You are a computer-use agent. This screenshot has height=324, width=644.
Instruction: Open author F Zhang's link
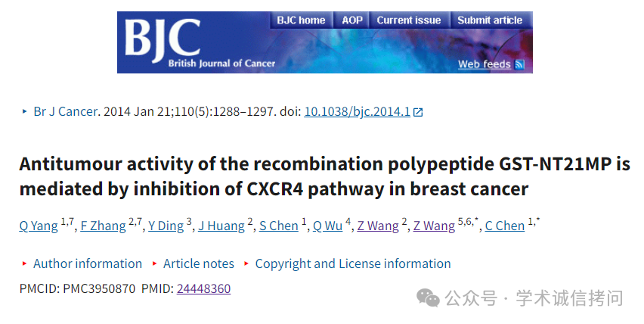coord(103,226)
